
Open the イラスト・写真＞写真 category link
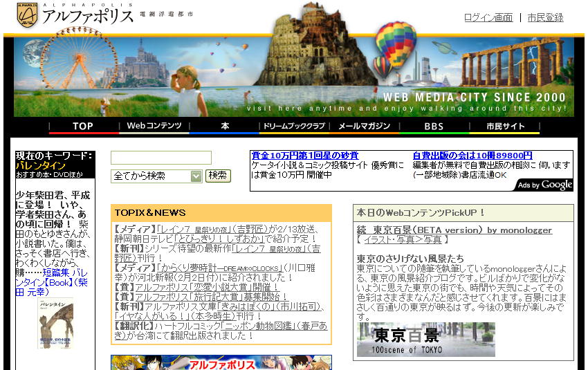coord(403,239)
